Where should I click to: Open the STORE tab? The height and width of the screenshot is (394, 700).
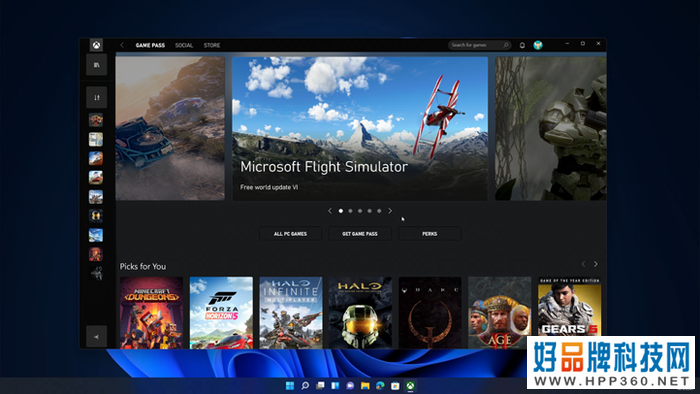click(x=212, y=45)
